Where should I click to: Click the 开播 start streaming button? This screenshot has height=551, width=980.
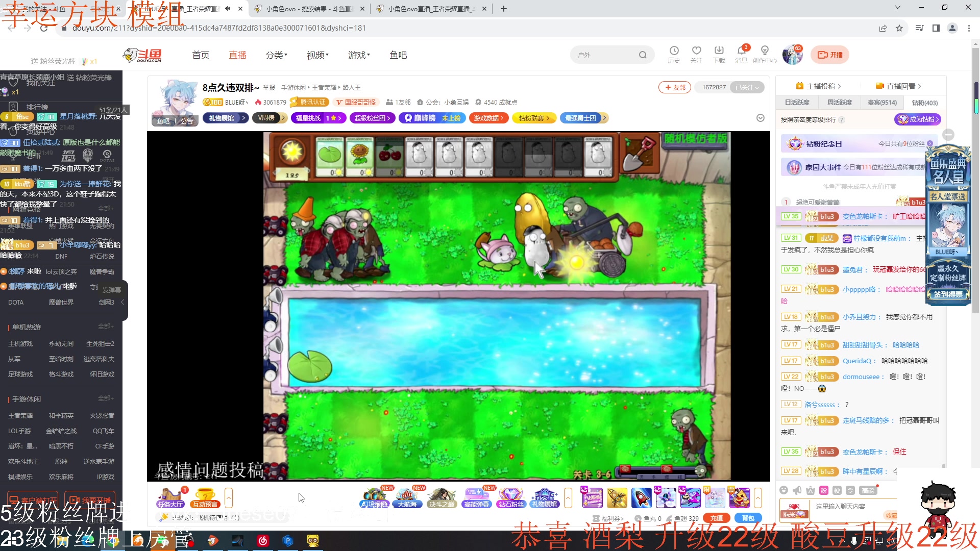pos(830,55)
